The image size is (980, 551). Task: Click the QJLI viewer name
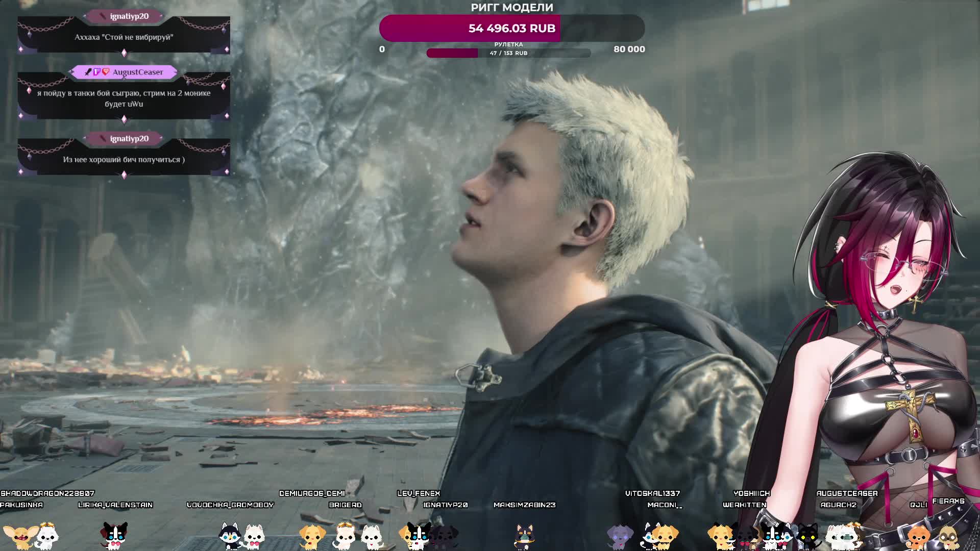[x=918, y=505]
